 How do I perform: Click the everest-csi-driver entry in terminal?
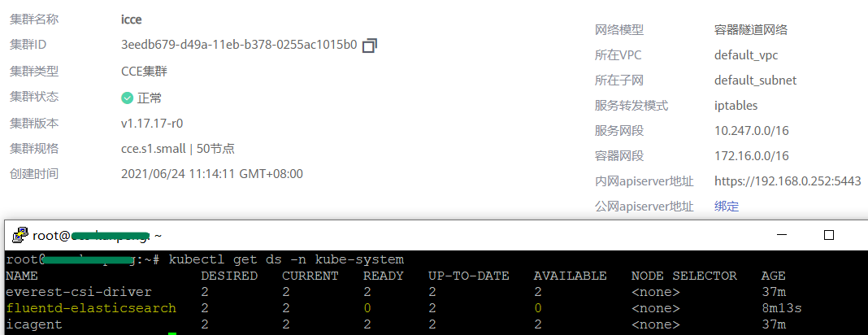click(79, 292)
